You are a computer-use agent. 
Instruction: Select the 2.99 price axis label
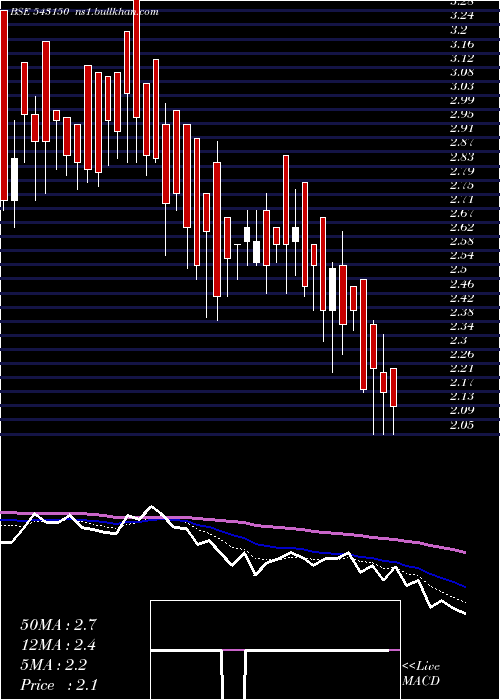click(462, 100)
